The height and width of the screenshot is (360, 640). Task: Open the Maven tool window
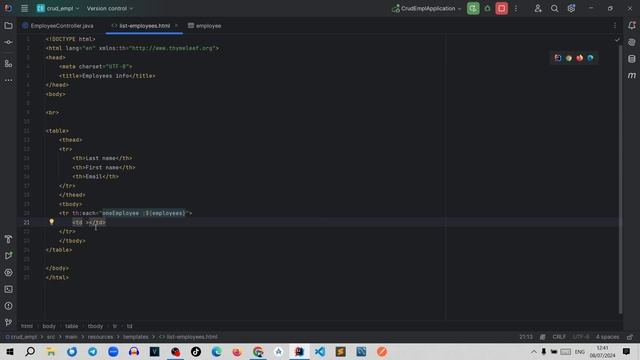(632, 76)
